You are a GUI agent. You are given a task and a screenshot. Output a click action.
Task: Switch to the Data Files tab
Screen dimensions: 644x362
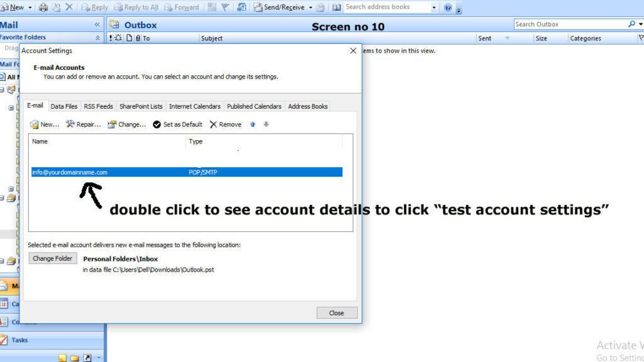click(x=64, y=106)
